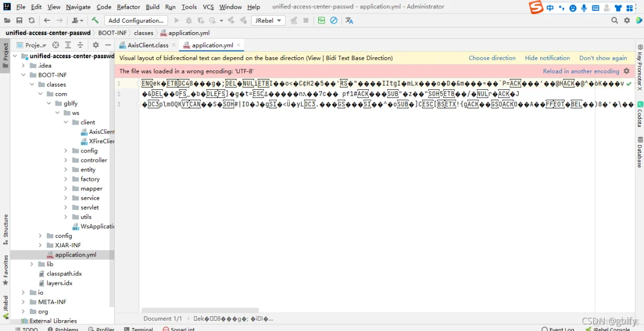Open the user/VCS profile dropdown
The image size is (644, 331).
click(77, 20)
